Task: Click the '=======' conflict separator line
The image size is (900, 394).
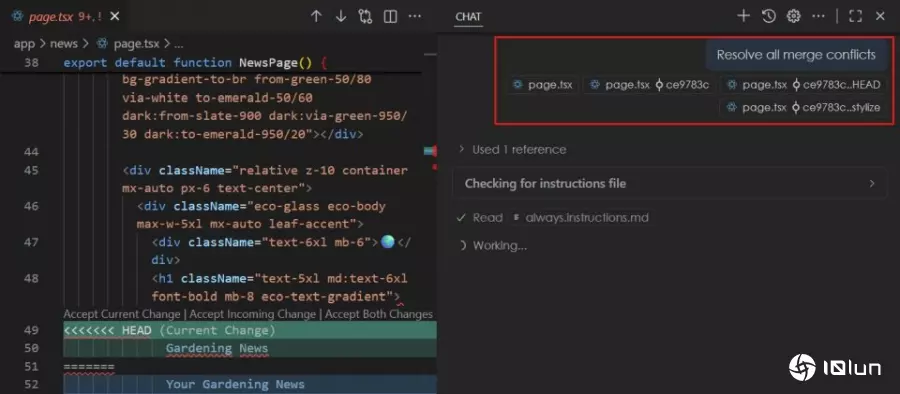Action: click(x=89, y=366)
